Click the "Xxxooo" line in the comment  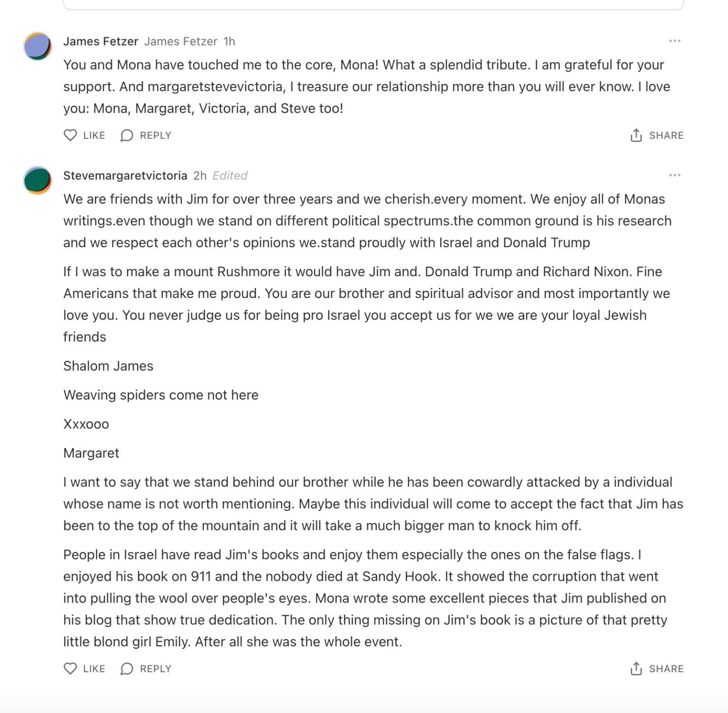(x=86, y=424)
